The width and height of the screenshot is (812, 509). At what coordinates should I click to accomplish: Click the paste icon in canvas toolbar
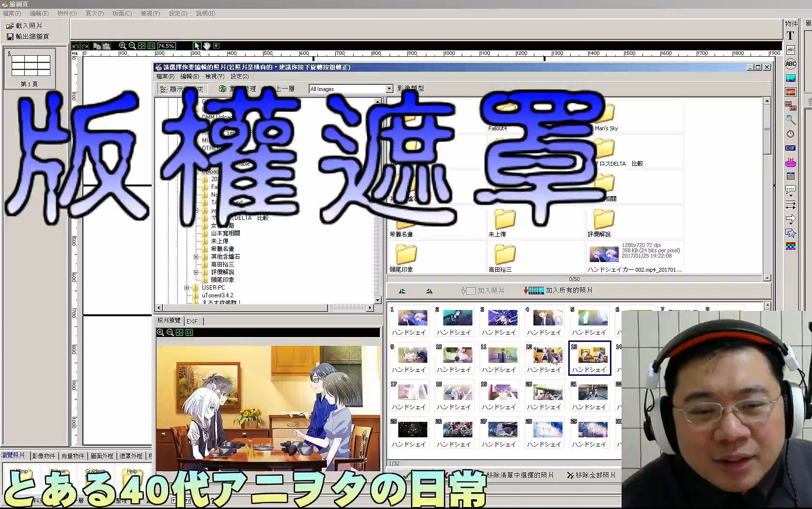coord(107,46)
